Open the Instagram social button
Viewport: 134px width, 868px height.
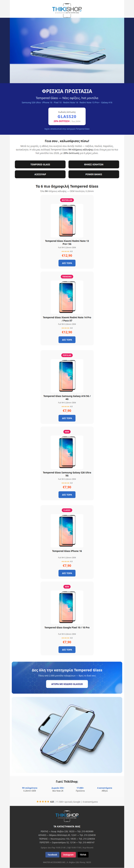click(68, 855)
